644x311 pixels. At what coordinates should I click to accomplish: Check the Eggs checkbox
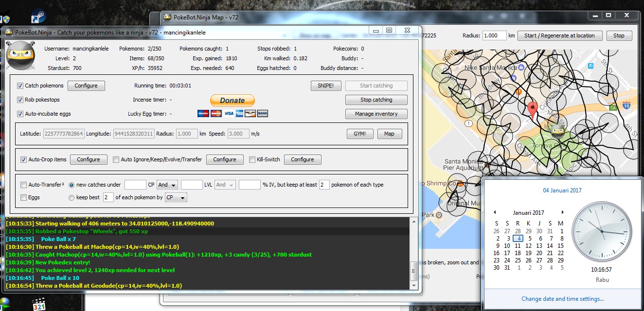click(x=23, y=198)
